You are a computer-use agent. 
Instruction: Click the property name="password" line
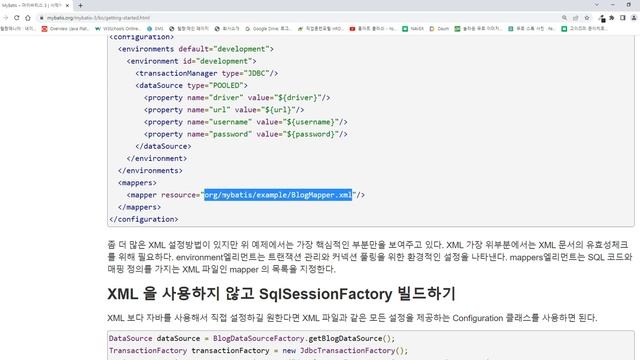(x=246, y=134)
